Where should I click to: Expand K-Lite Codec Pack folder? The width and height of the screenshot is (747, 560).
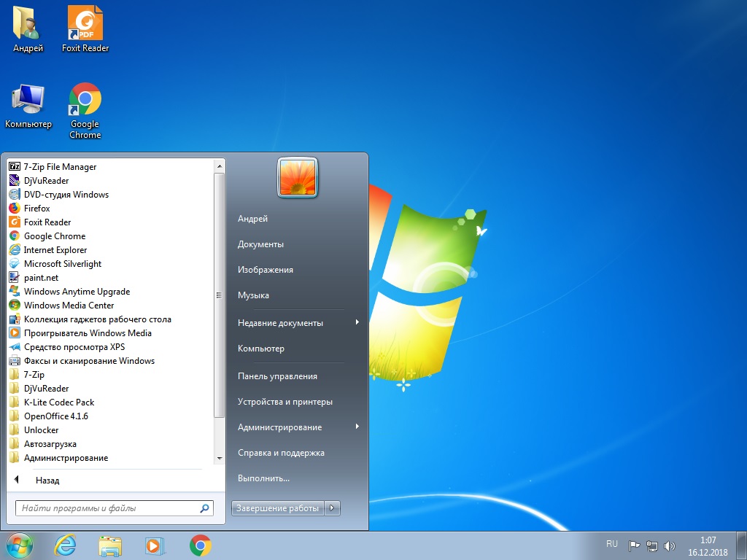tap(52, 402)
